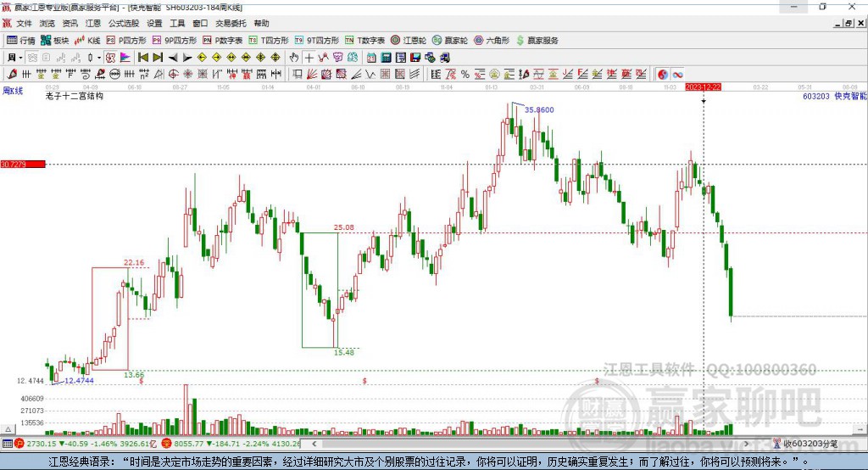This screenshot has width=868, height=470.
Task: Select the zigzag line tool
Action: pyautogui.click(x=370, y=75)
